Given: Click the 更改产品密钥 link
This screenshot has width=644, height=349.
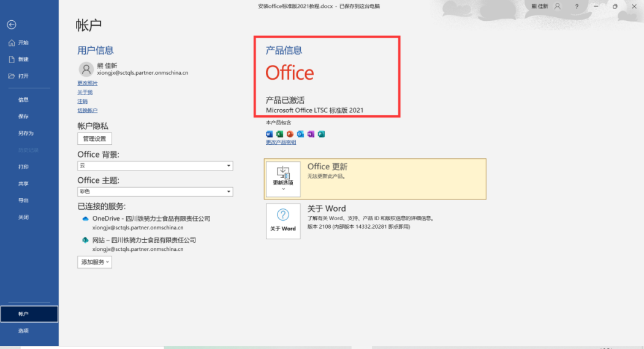Looking at the screenshot, I should coord(281,142).
